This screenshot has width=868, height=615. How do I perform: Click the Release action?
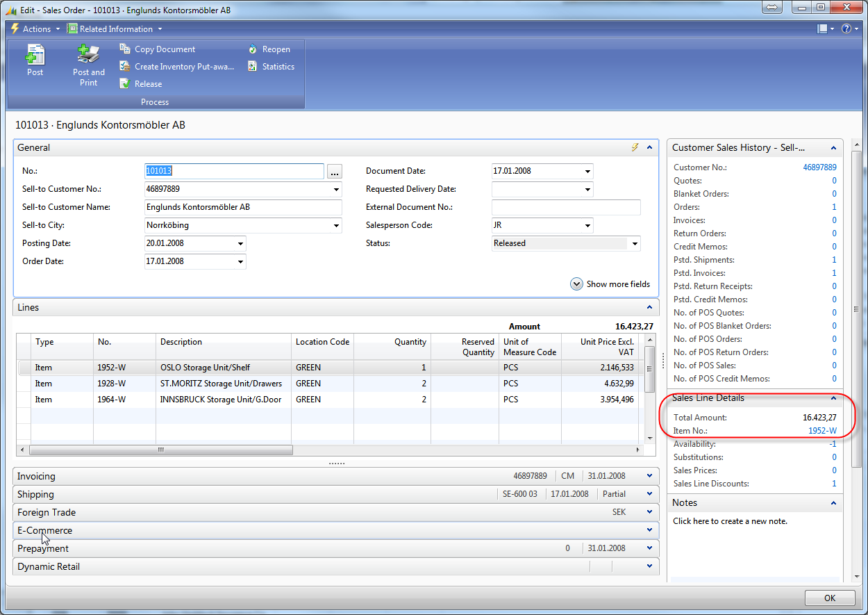[141, 84]
